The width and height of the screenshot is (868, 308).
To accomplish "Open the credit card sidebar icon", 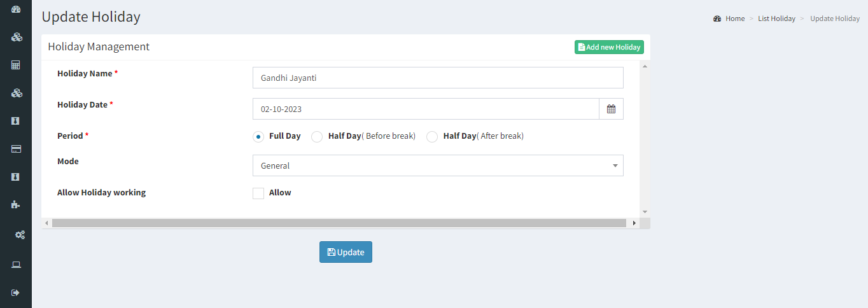I will tap(16, 149).
